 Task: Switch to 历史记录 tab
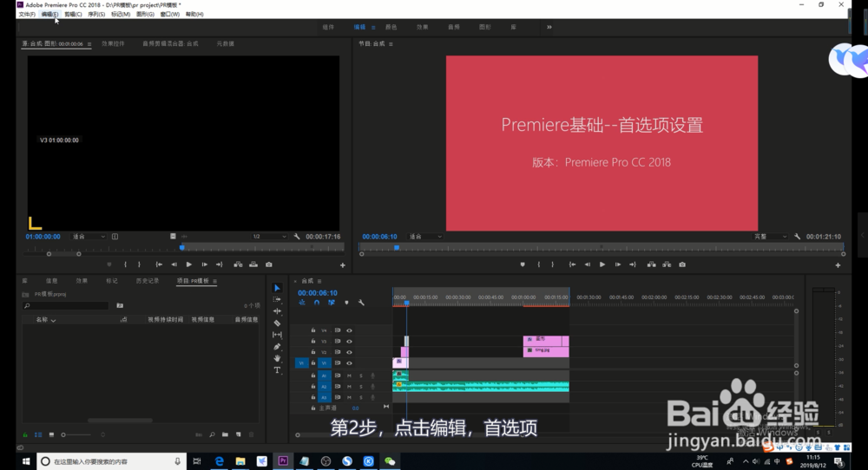[x=148, y=281]
